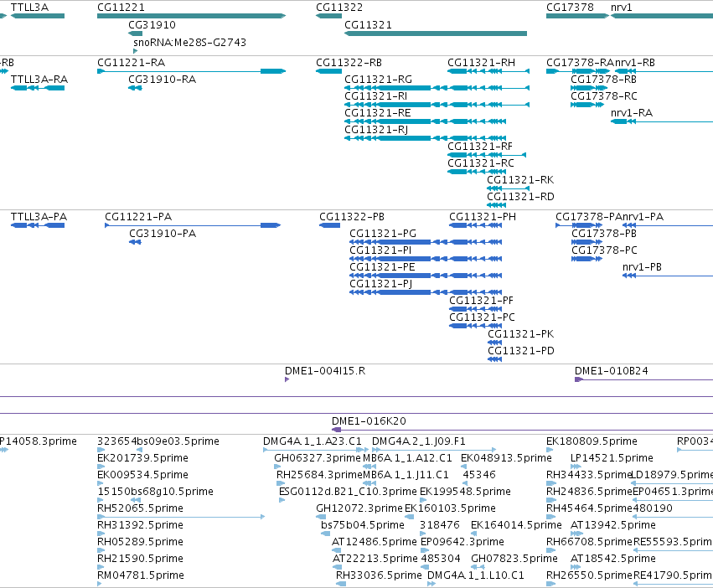
Task: Select protein CG11321-PJ label
Action: tap(380, 284)
